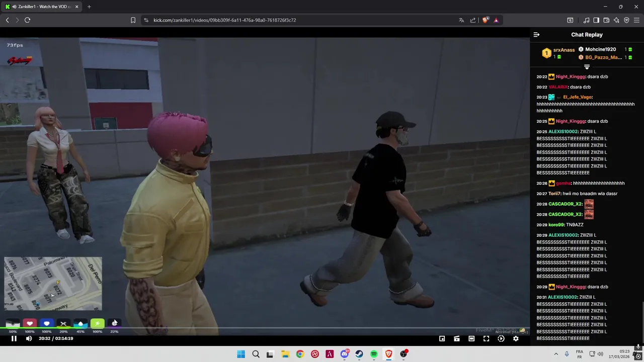Reload the current page
The height and width of the screenshot is (362, 644).
pyautogui.click(x=27, y=20)
